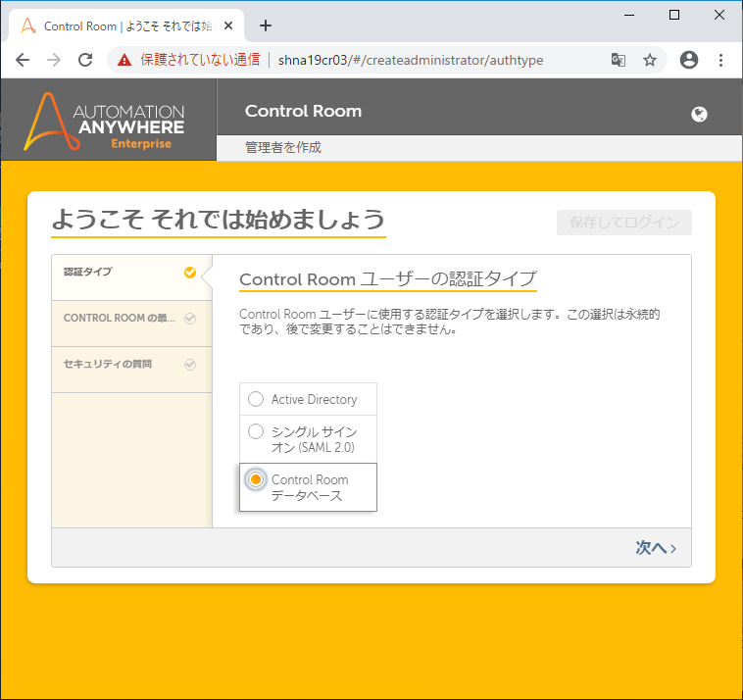Select Control Room データベース radio option
The height and width of the screenshot is (700, 743).
(x=256, y=479)
